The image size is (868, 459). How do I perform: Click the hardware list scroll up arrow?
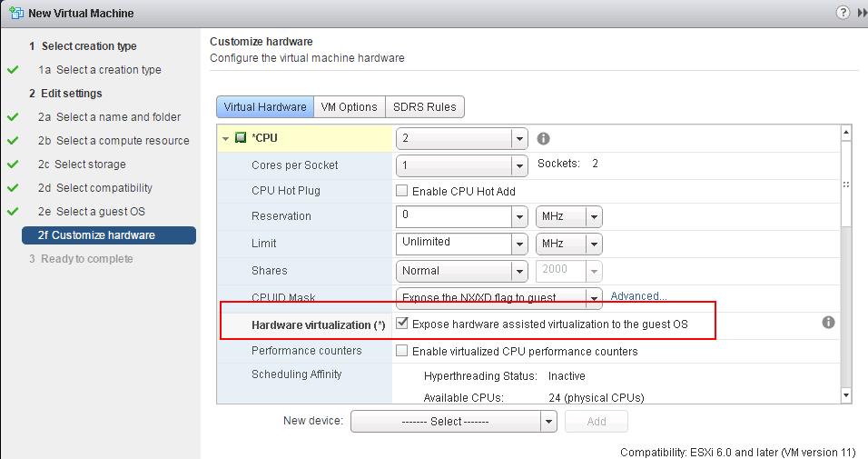tap(845, 133)
